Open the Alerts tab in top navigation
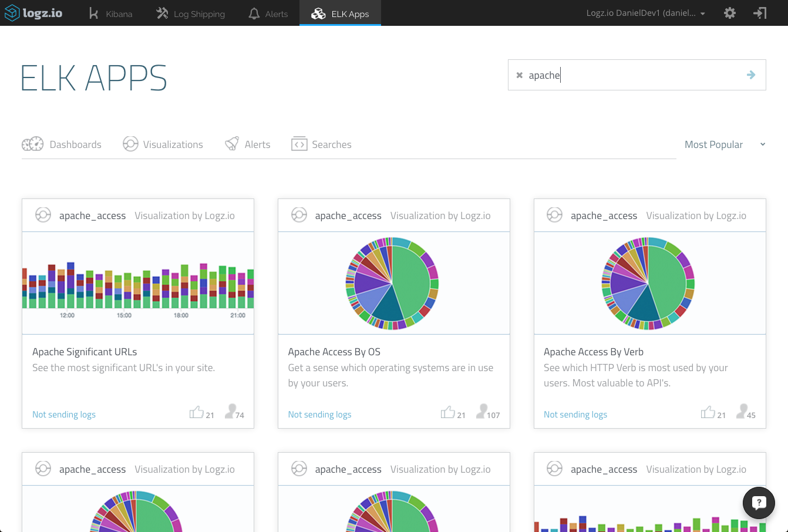 [268, 14]
